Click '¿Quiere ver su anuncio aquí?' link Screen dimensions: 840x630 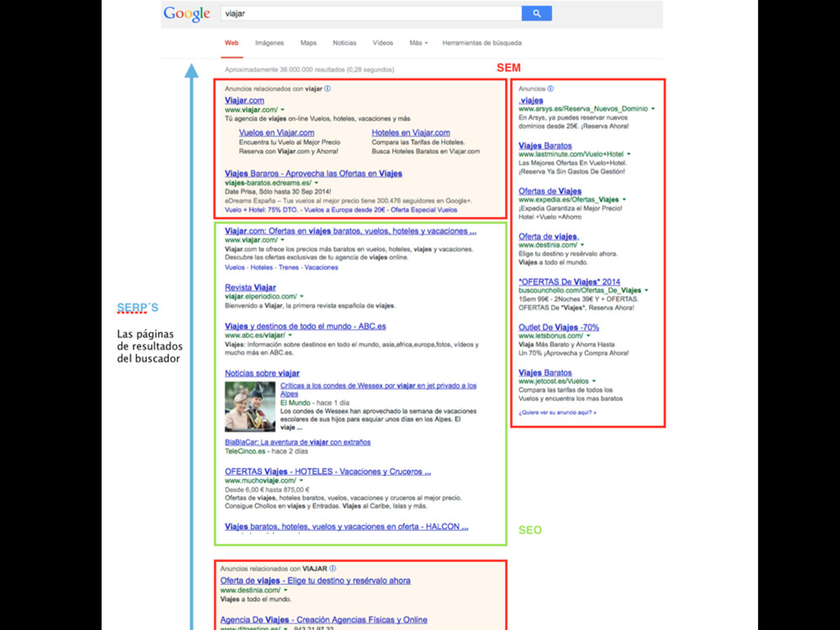pos(557,413)
